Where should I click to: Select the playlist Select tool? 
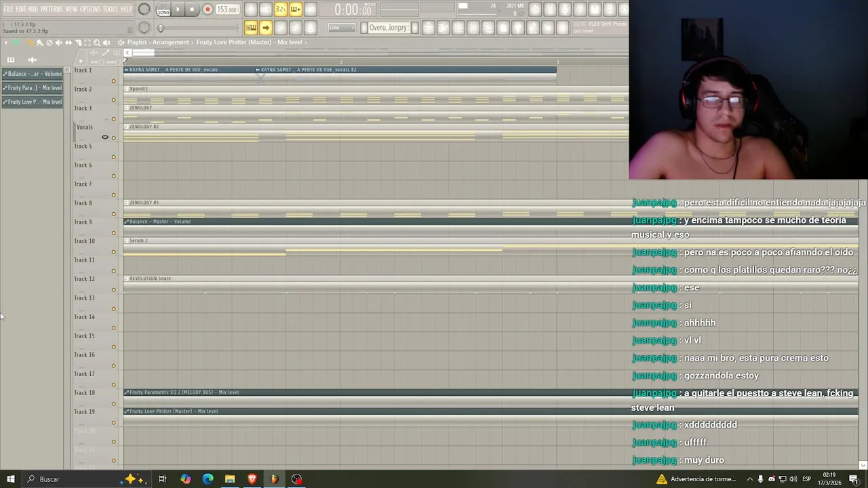tap(87, 43)
